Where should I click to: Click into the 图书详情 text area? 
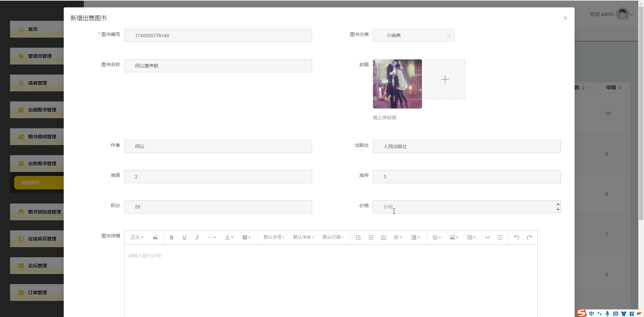tap(331, 280)
